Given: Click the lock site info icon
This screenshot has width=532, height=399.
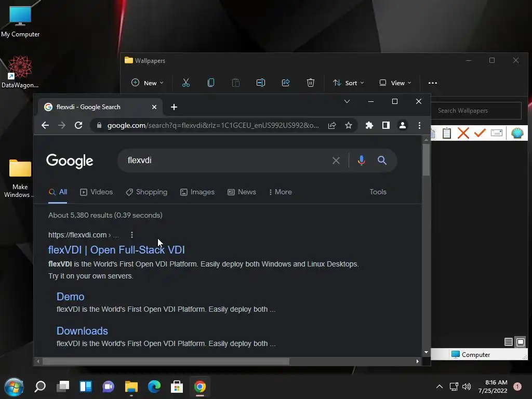Looking at the screenshot, I should (x=99, y=126).
